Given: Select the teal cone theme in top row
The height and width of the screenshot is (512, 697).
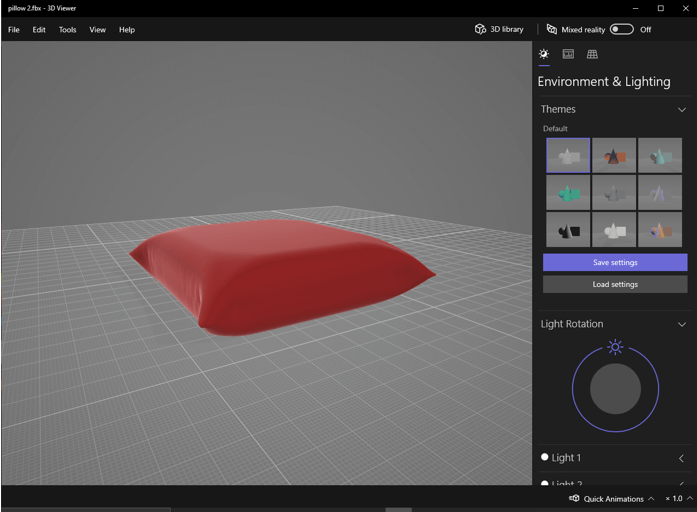Looking at the screenshot, I should click(x=660, y=155).
